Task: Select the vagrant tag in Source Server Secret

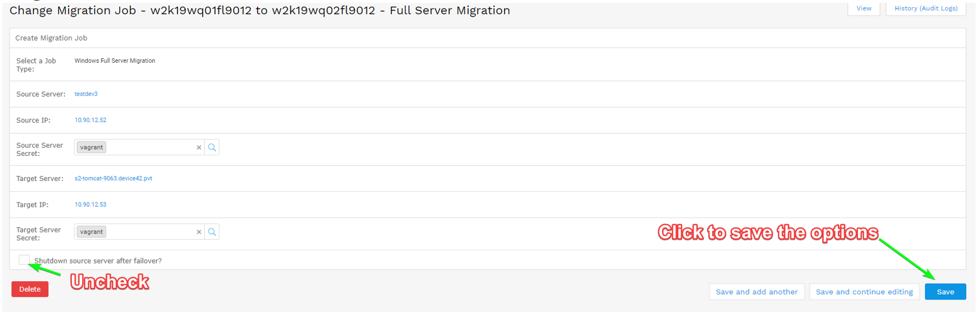Action: pos(92,148)
